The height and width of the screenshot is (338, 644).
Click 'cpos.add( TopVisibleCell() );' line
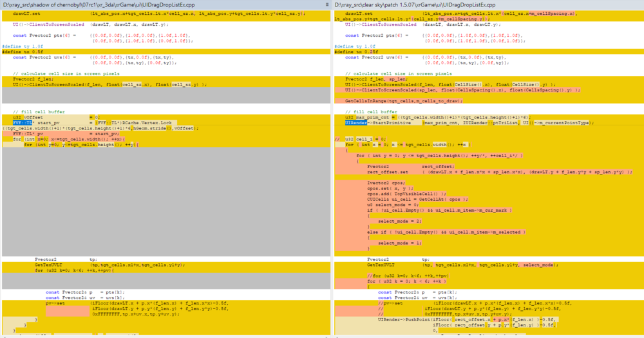(489, 194)
